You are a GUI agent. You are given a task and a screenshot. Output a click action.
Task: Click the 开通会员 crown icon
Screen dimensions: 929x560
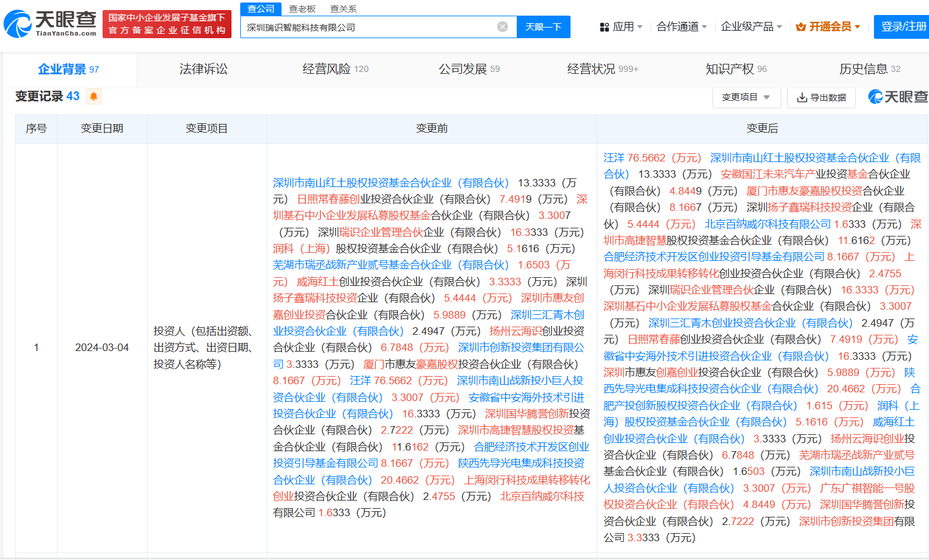click(800, 27)
